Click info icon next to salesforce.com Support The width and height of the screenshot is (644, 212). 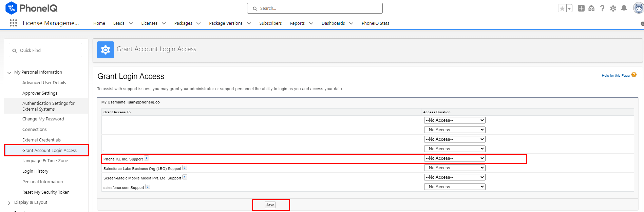(148, 187)
